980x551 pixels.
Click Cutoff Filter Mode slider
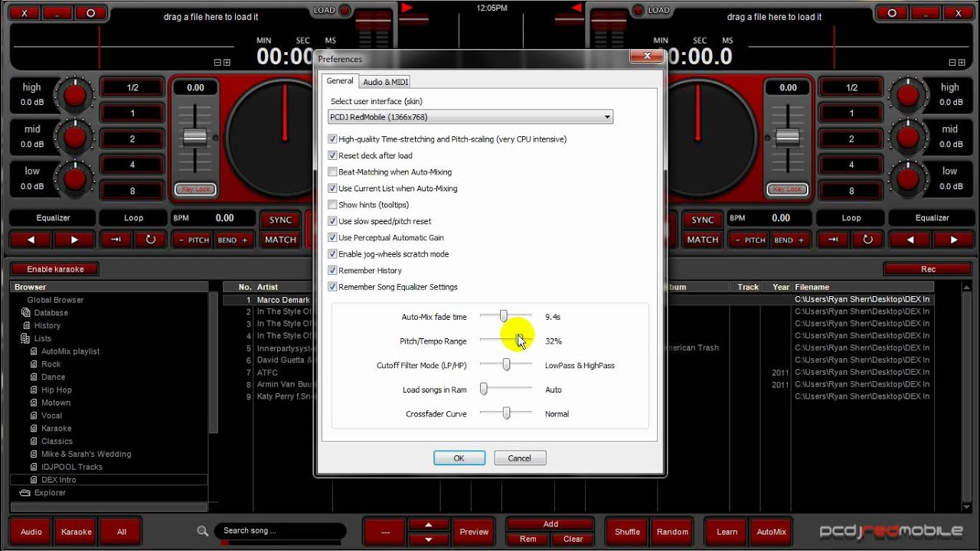pyautogui.click(x=506, y=365)
